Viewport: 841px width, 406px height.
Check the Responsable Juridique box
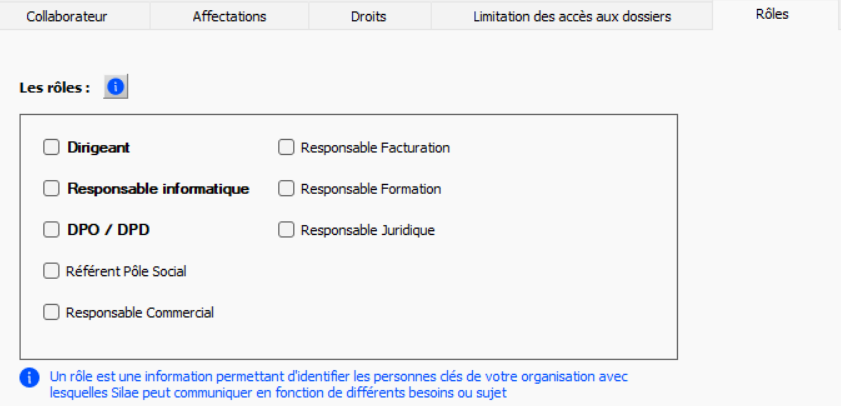click(x=286, y=230)
